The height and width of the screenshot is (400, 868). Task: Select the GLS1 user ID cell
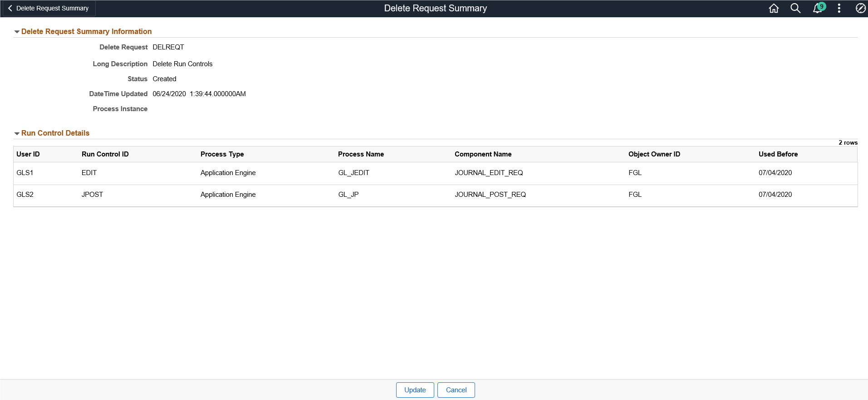click(25, 173)
